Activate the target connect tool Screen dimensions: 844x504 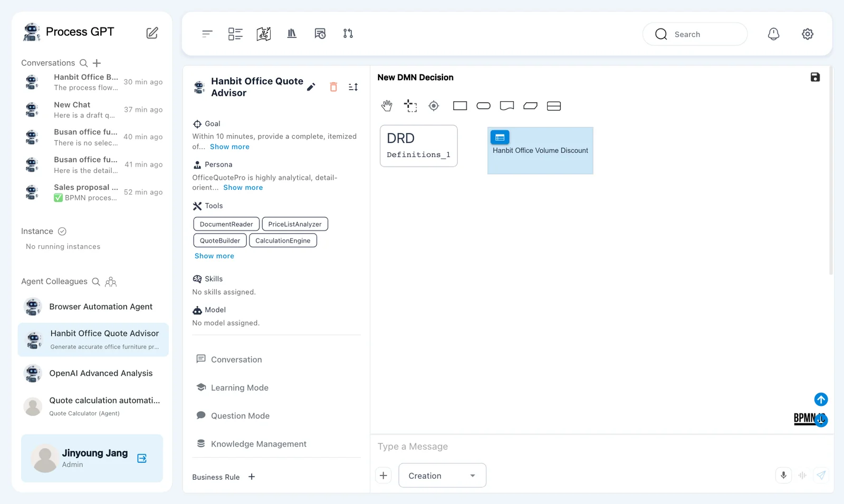click(x=434, y=106)
